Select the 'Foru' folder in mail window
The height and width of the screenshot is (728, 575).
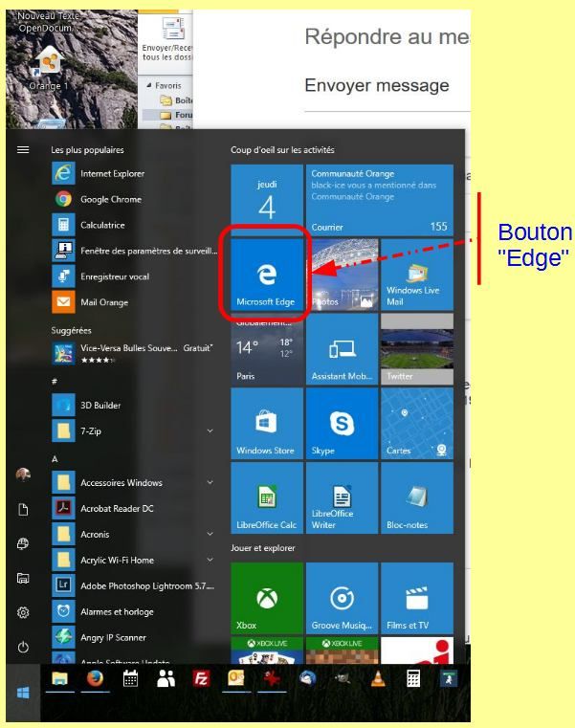[176, 115]
